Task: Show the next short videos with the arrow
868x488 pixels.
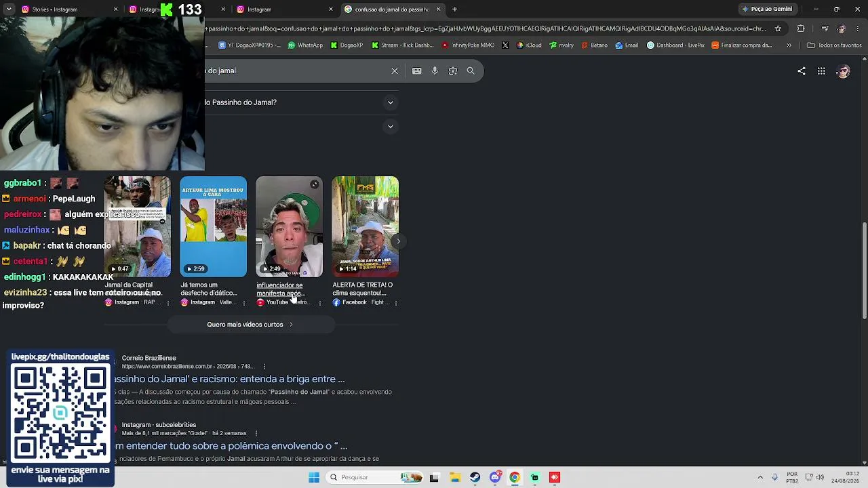Action: click(x=399, y=241)
